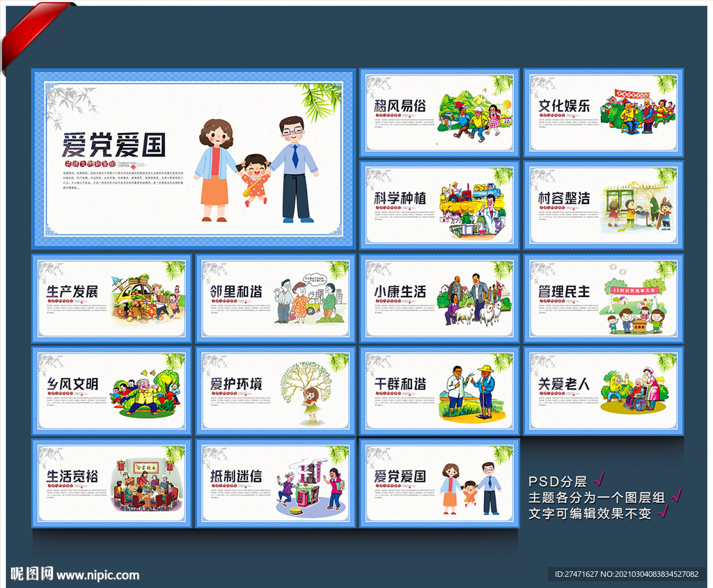
Task: Choose the 小康生活 poster thumbnail
Action: pos(439,299)
